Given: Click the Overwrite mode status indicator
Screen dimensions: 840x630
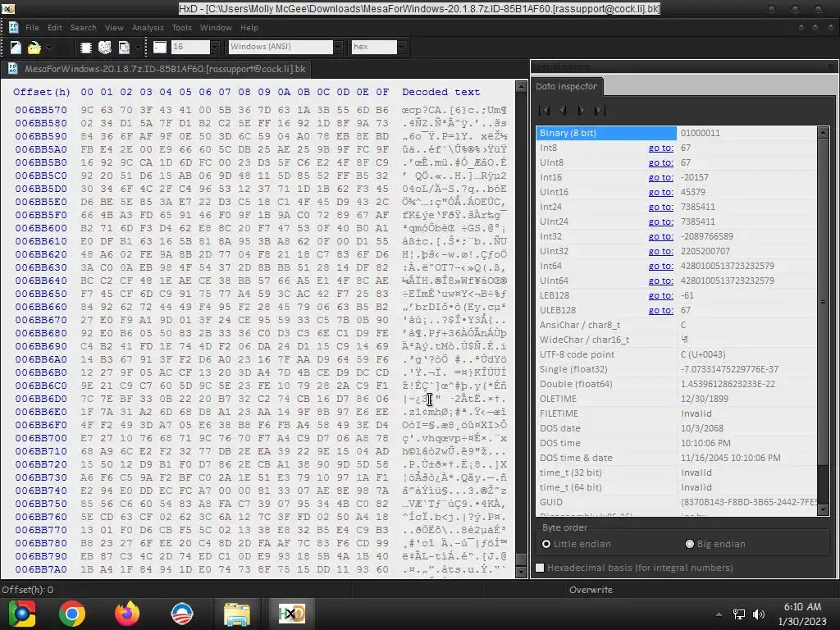Looking at the screenshot, I should point(591,590).
